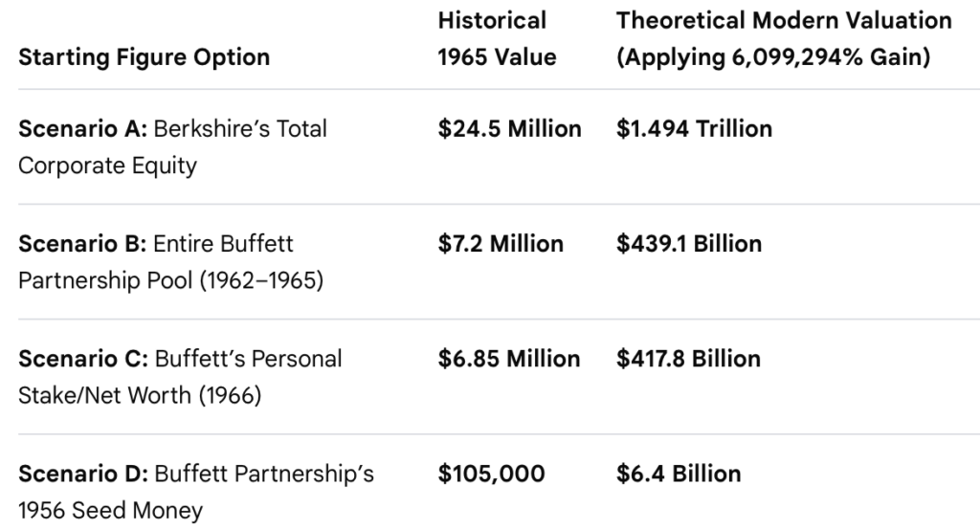Click the $6.85 Million cell

pyautogui.click(x=509, y=359)
